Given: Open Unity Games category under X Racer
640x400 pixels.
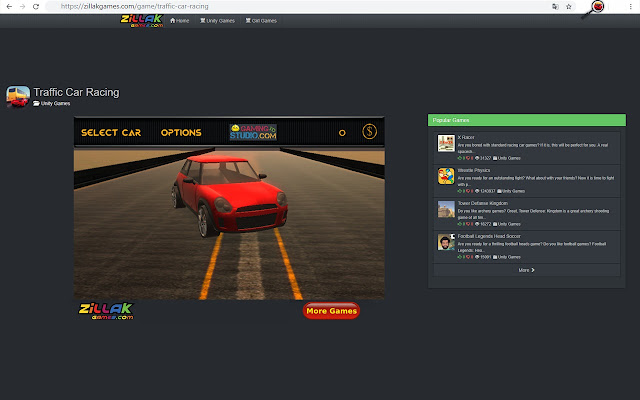Looking at the screenshot, I should tap(507, 158).
